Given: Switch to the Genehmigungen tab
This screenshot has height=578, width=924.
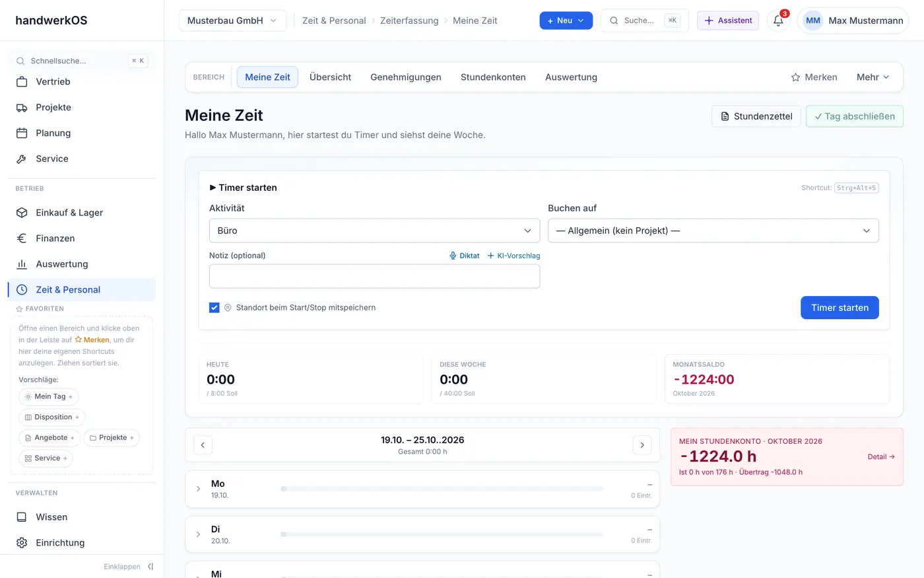Looking at the screenshot, I should click(x=406, y=77).
